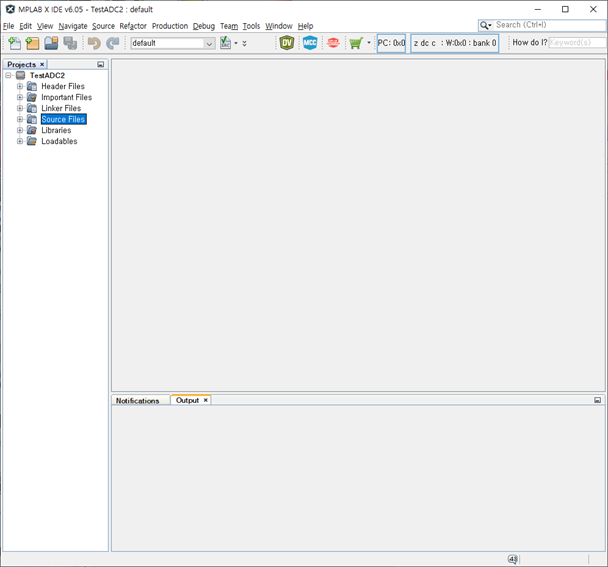Expand the Source Files node

(20, 119)
